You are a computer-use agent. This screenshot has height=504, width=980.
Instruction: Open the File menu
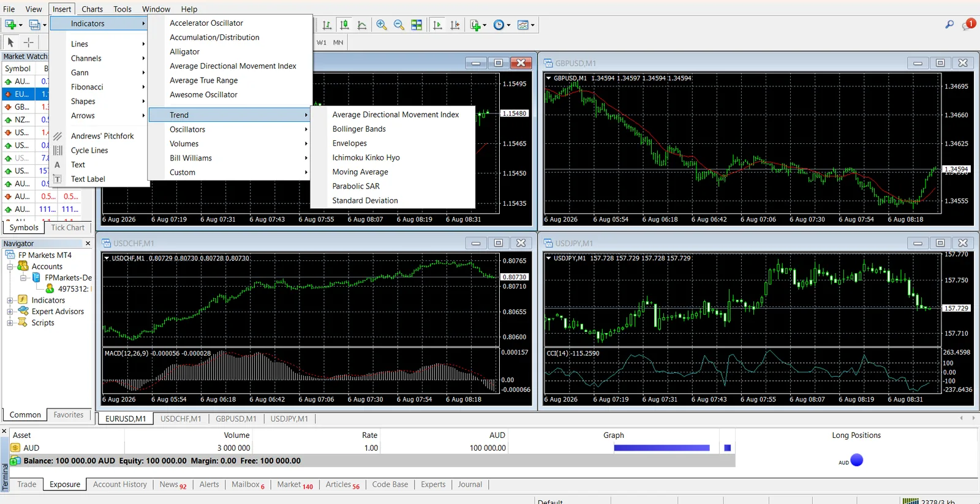tap(9, 9)
